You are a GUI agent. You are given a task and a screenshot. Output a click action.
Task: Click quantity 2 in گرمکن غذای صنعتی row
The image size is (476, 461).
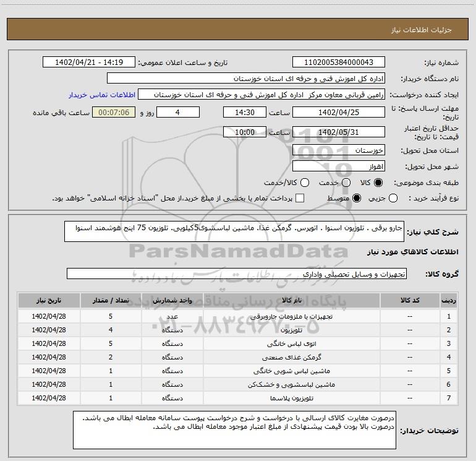pyautogui.click(x=111, y=358)
